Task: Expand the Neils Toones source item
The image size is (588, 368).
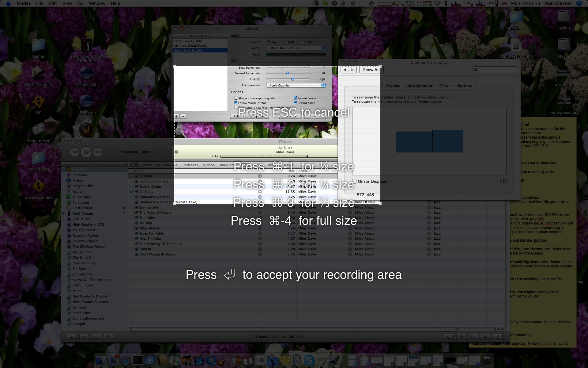Action: coord(64,213)
